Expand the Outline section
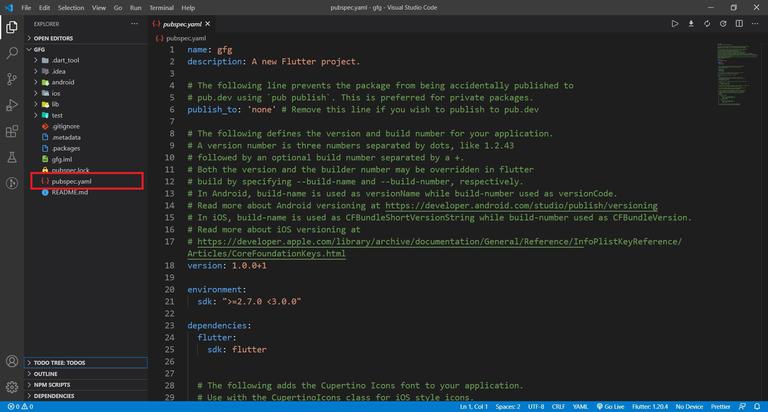Screen dimensions: 768x412 86,374
